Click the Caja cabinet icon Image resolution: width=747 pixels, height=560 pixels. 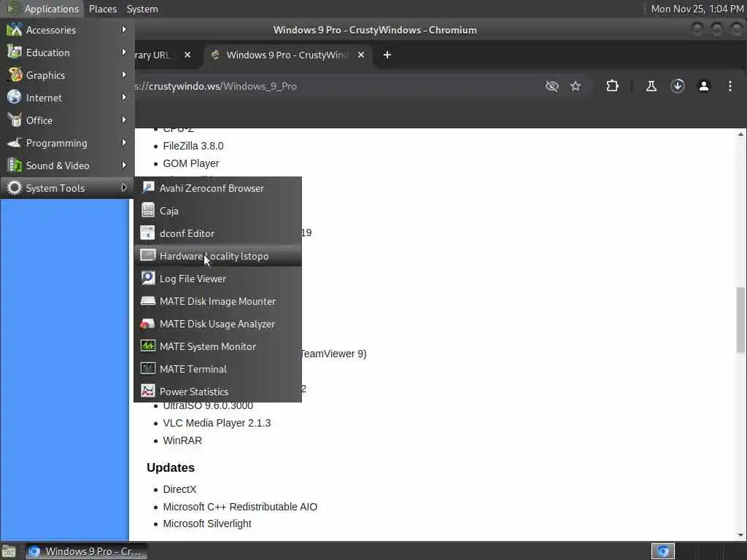coord(147,210)
